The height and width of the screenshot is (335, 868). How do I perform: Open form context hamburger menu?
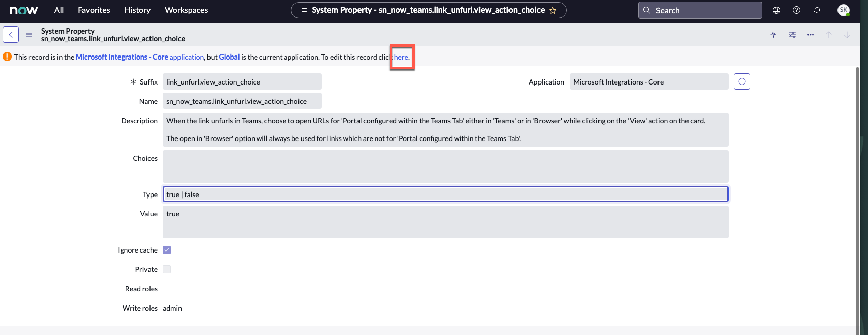[x=29, y=35]
